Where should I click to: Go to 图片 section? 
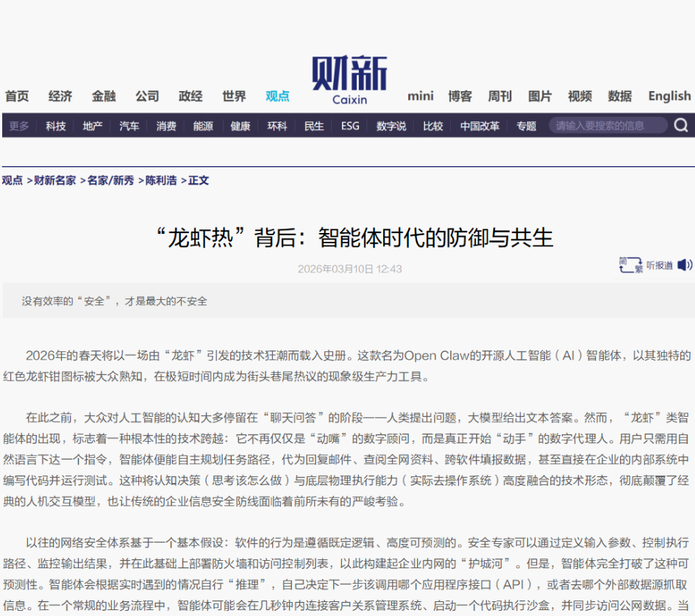[539, 96]
